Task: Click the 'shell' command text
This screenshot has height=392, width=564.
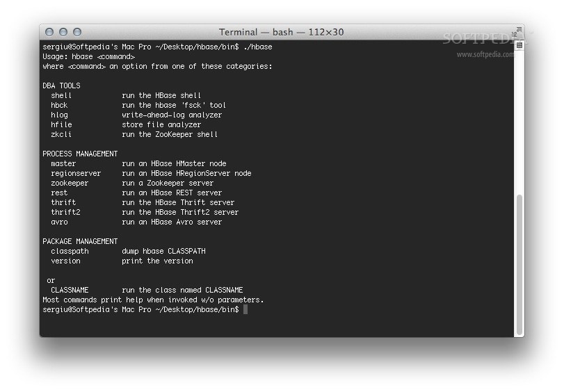Action: click(x=61, y=95)
